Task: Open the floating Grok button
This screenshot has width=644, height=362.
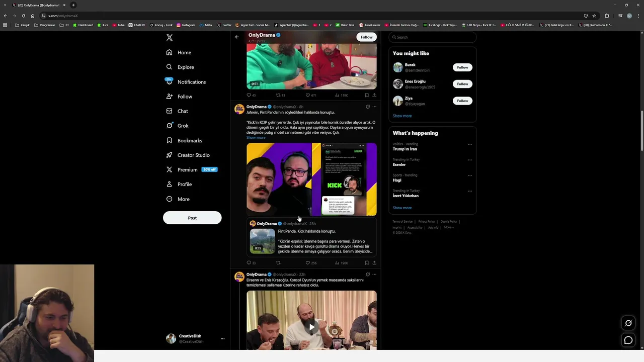Action: pos(628,323)
